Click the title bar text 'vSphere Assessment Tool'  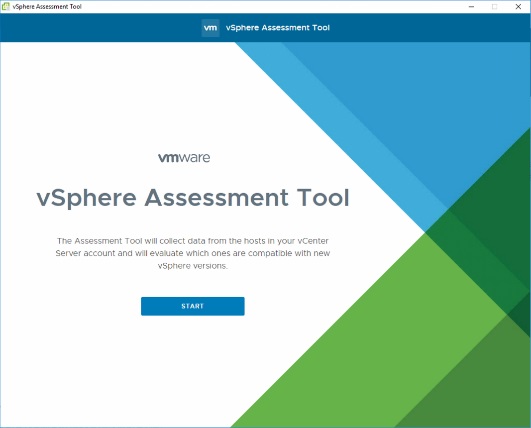(47, 6)
